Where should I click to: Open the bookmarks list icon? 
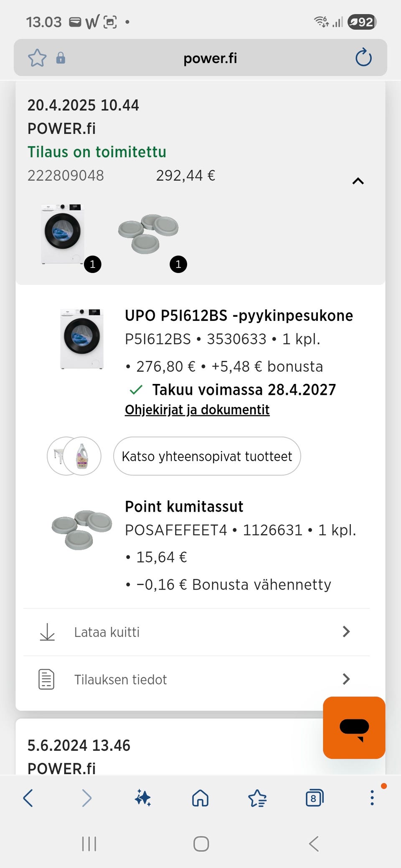pos(257,798)
